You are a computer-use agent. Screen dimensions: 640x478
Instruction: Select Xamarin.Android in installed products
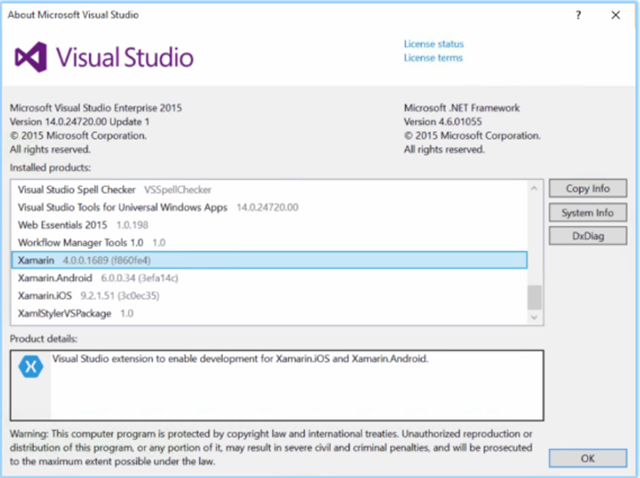pos(269,278)
